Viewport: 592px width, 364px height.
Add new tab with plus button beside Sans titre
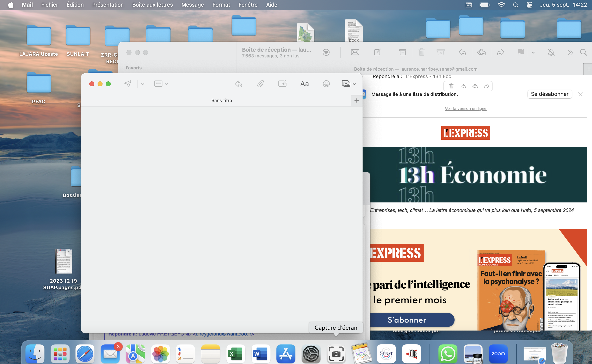click(x=356, y=101)
